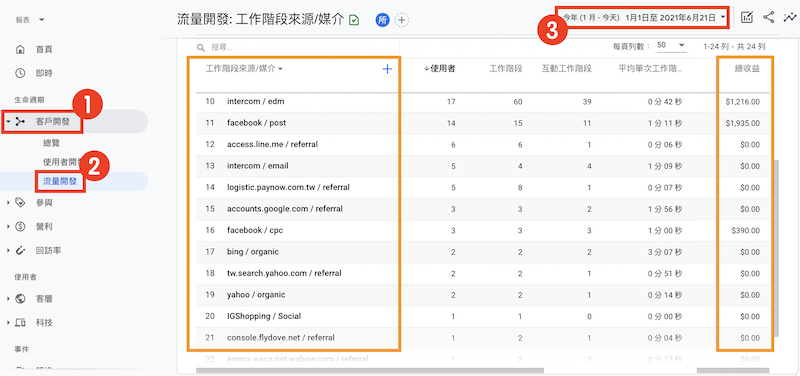Click the tw.search.yahoo.com / referral row
Image resolution: width=800 pixels, height=376 pixels.
tap(482, 273)
